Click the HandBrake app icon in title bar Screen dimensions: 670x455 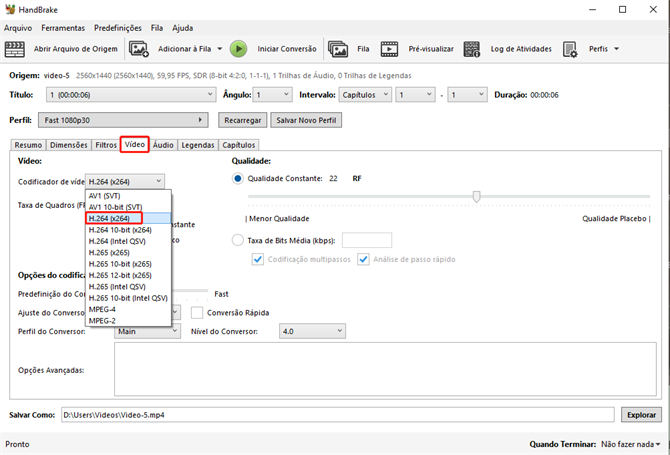click(x=10, y=9)
